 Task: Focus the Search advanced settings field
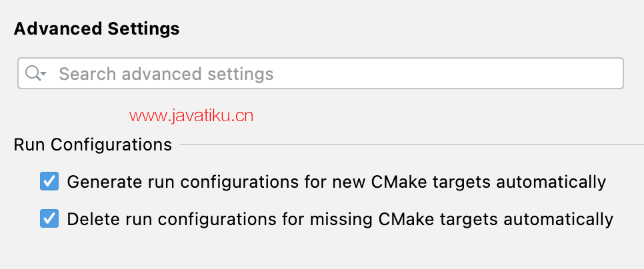pyautogui.click(x=321, y=73)
